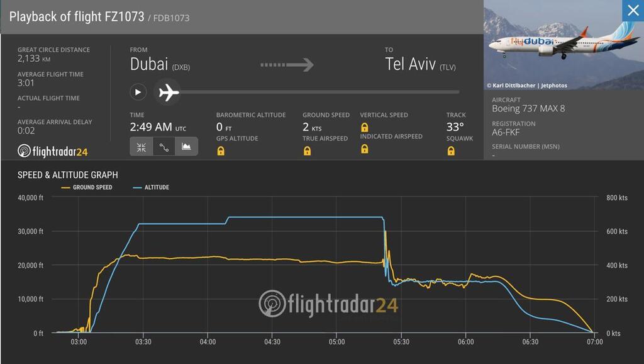Open the Karl Dittlbacher Jetphotos credit link
Image resolution: width=644 pixels, height=364 pixels.
coord(527,86)
